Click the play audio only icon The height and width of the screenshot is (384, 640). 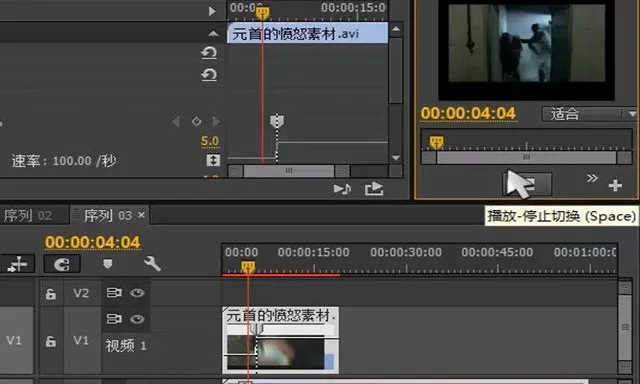pos(342,189)
